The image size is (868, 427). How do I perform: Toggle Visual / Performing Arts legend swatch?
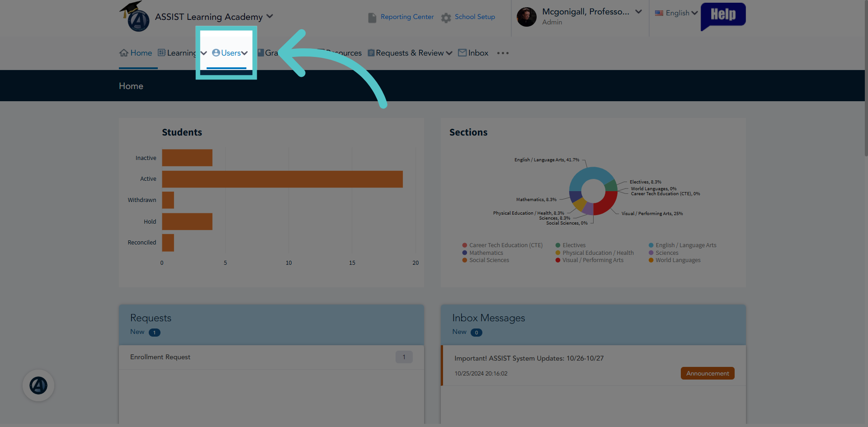(x=558, y=260)
